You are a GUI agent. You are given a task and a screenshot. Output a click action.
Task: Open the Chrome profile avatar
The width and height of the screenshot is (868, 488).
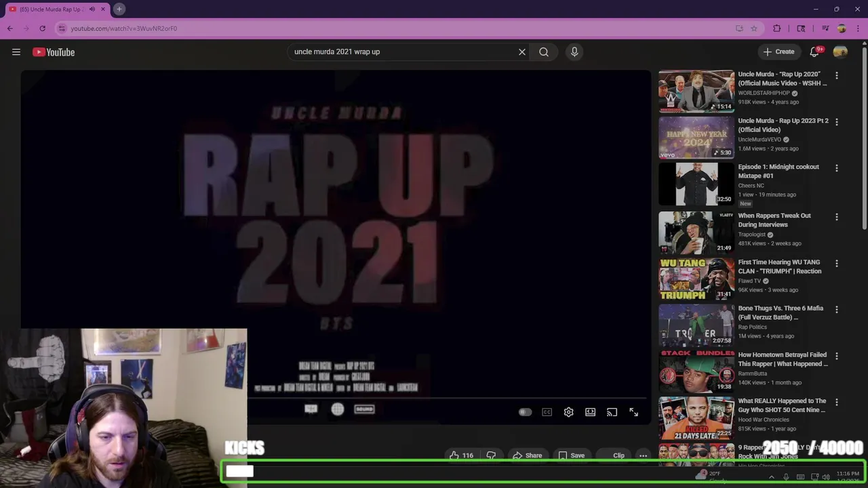click(x=842, y=28)
